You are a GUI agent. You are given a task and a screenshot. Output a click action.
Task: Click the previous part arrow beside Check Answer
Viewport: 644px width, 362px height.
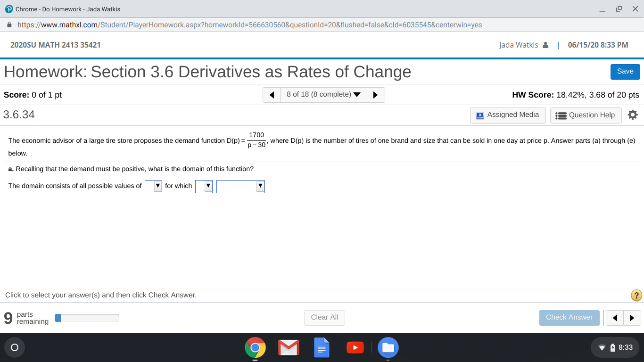614,318
